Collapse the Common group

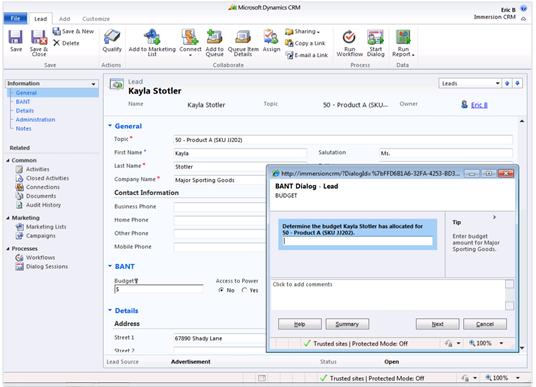tap(8, 160)
